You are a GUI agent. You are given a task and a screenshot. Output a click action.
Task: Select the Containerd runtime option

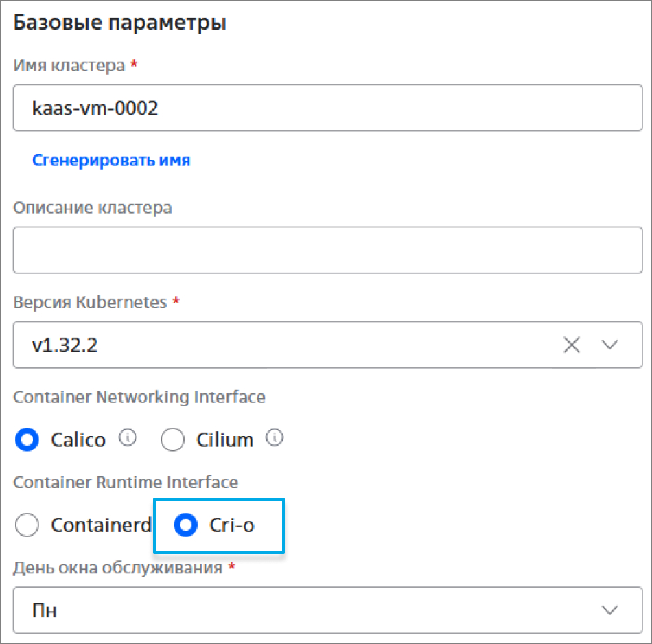[28, 526]
